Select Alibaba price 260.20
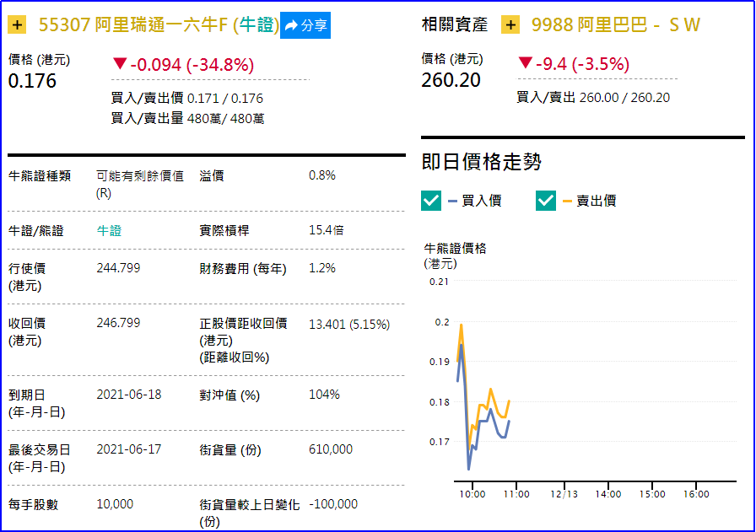 451,80
